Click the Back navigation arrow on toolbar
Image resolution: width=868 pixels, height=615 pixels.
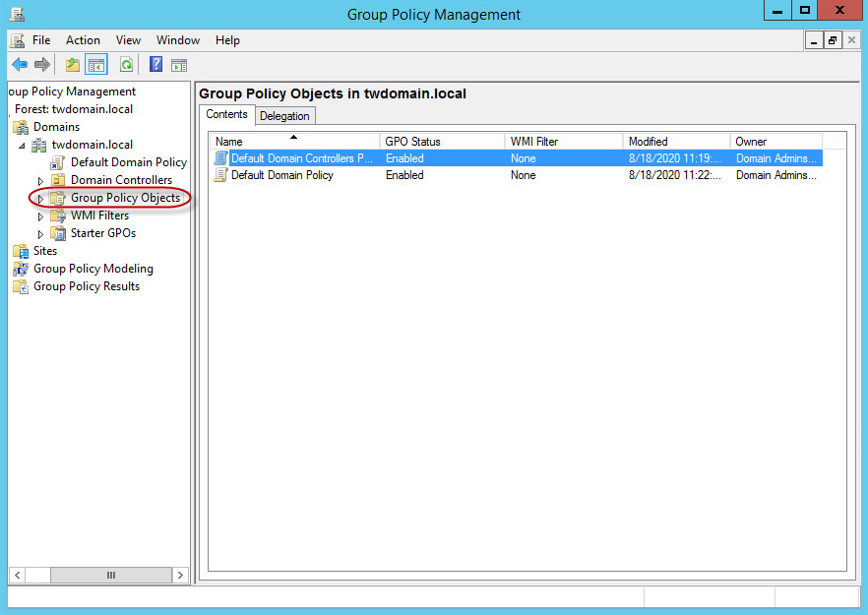click(x=20, y=64)
